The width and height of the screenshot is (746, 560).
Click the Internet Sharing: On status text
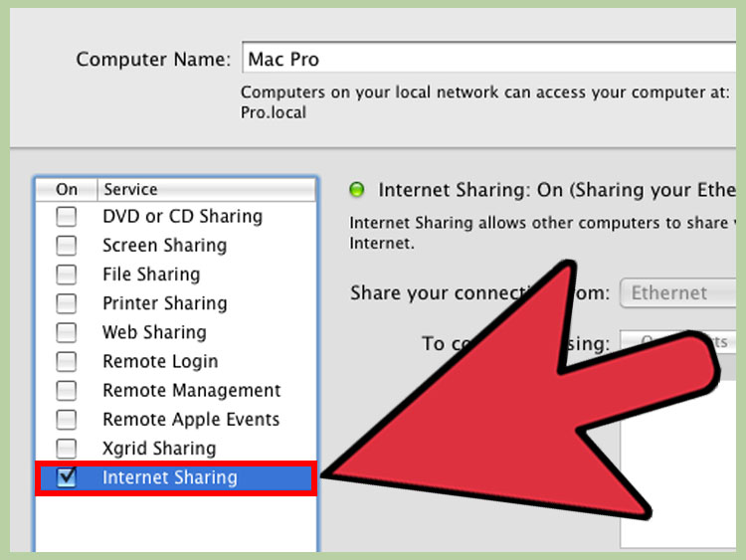557,190
